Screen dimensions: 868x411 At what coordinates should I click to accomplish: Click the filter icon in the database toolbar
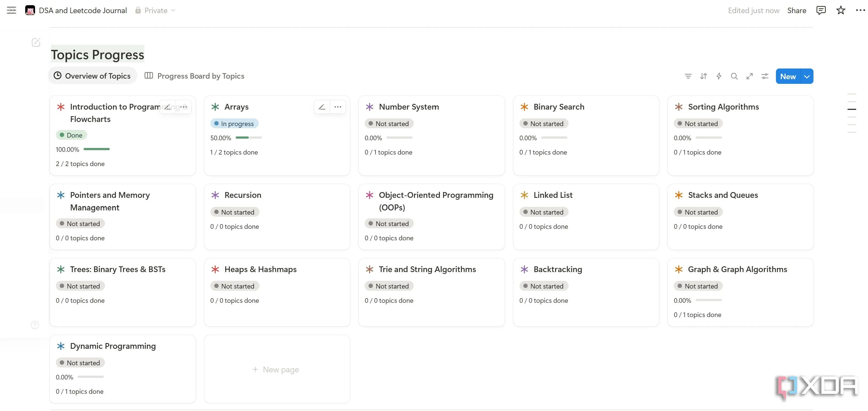coord(688,76)
